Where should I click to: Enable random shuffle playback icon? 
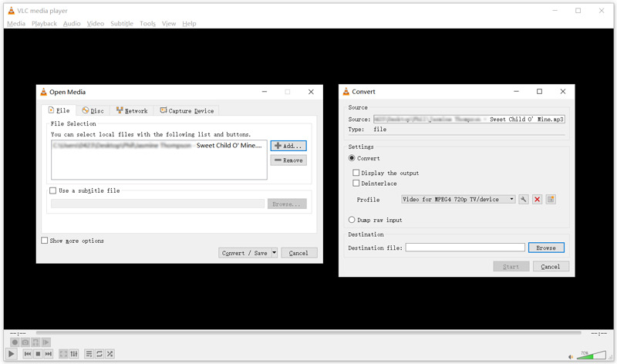pos(110,354)
